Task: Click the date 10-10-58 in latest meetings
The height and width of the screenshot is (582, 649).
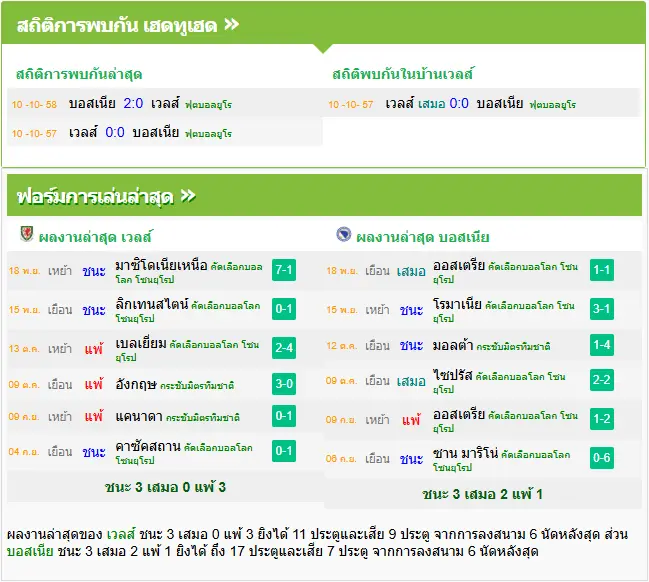Action: [34, 104]
